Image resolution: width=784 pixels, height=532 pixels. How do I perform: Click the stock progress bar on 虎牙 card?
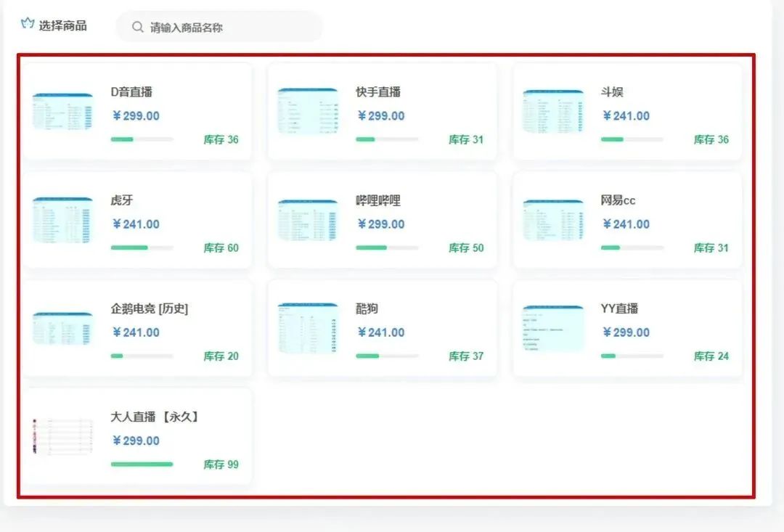[142, 247]
